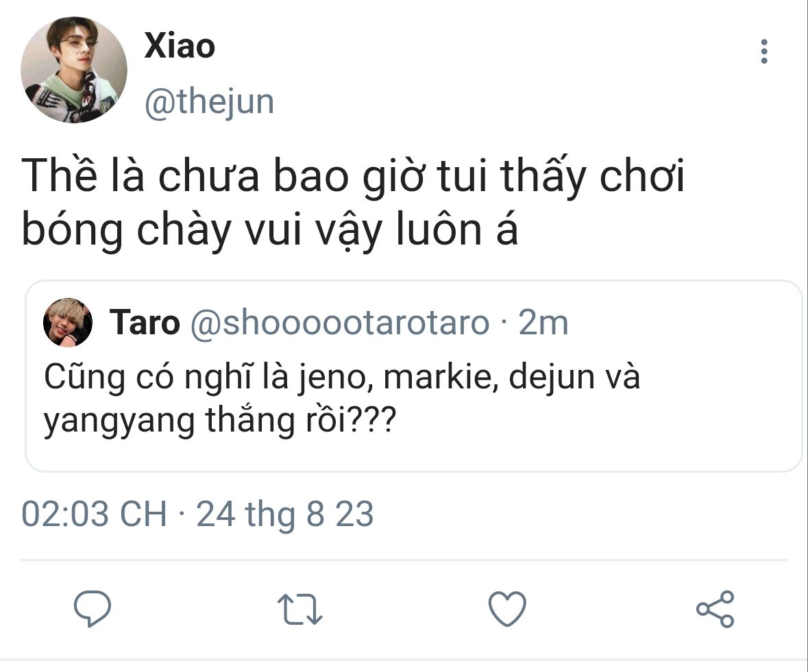Click the 2m timestamp on the quoted tweet
The width and height of the screenshot is (808, 672).
click(x=543, y=323)
